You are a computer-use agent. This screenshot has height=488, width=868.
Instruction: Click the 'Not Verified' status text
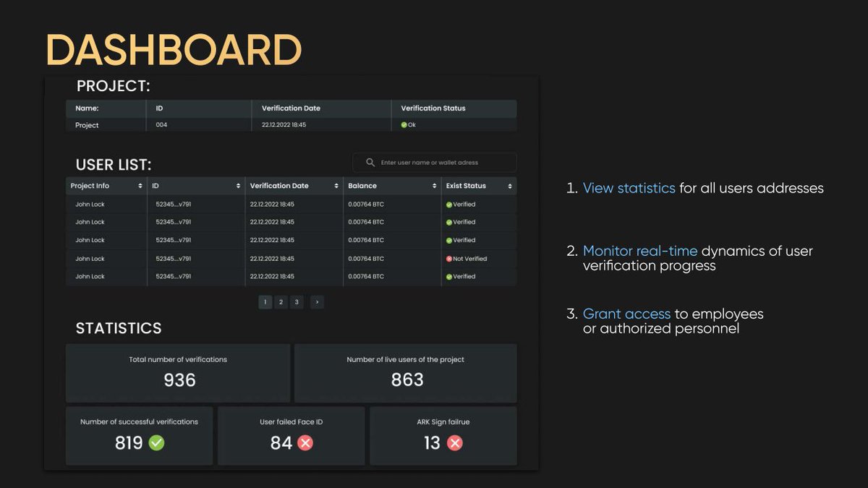[x=470, y=259]
